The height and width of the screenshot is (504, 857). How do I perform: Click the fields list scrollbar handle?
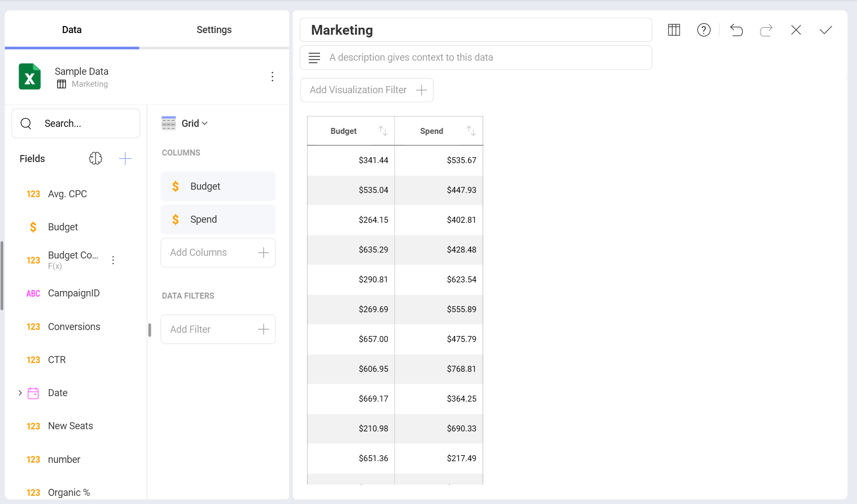[x=2, y=276]
